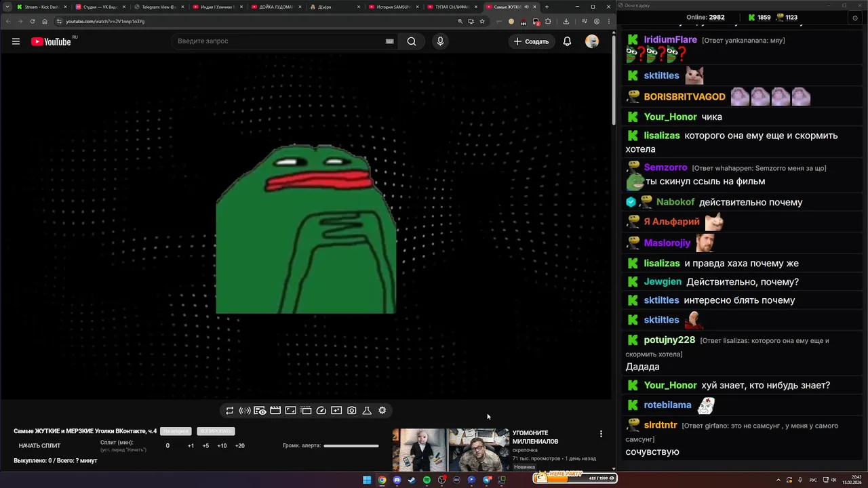Open YouTube notifications bell
Viewport: 868px width, 488px height.
(x=567, y=41)
